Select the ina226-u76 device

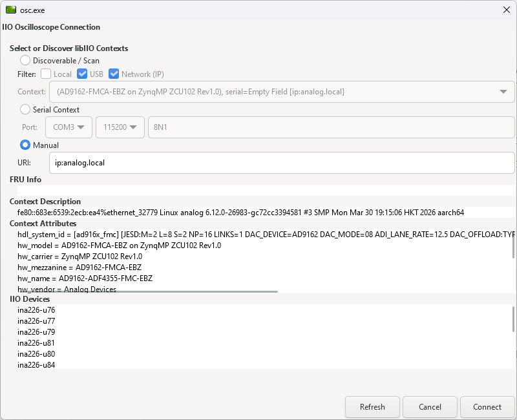click(x=36, y=310)
